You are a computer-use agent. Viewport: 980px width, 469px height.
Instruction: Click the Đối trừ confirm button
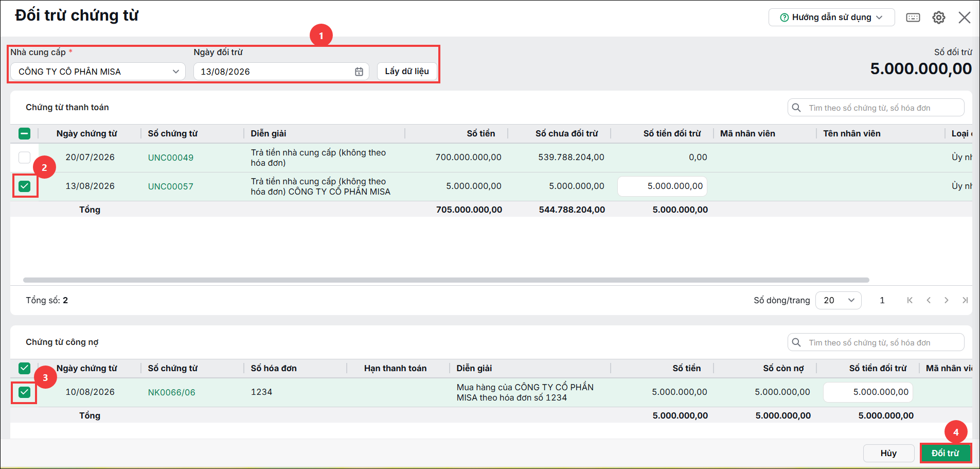946,453
